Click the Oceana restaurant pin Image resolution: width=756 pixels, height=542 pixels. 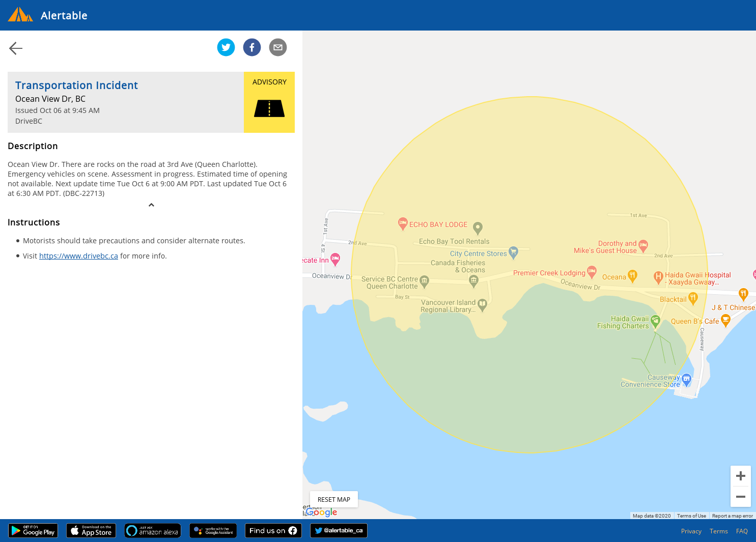click(632, 275)
